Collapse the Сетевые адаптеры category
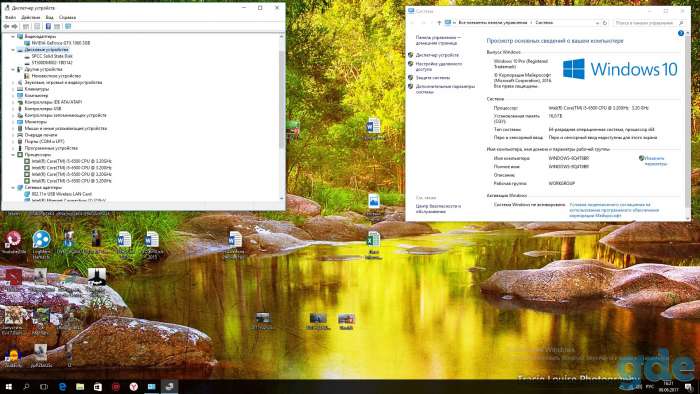 13,187
